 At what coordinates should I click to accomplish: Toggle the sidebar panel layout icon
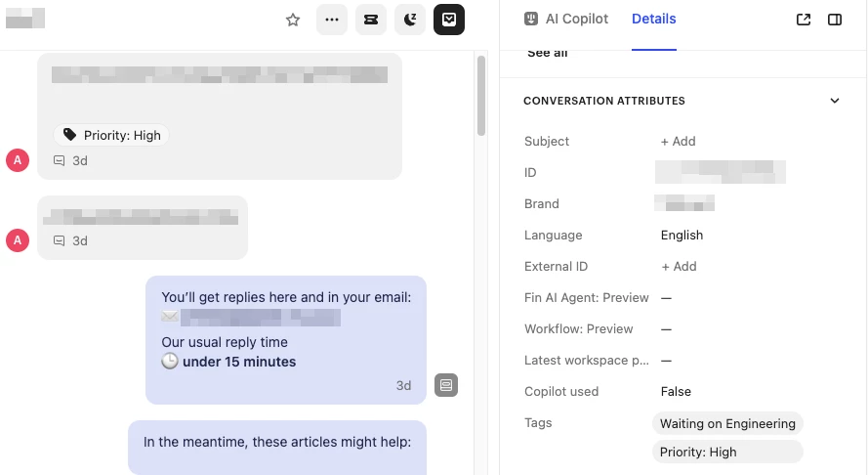(x=835, y=20)
